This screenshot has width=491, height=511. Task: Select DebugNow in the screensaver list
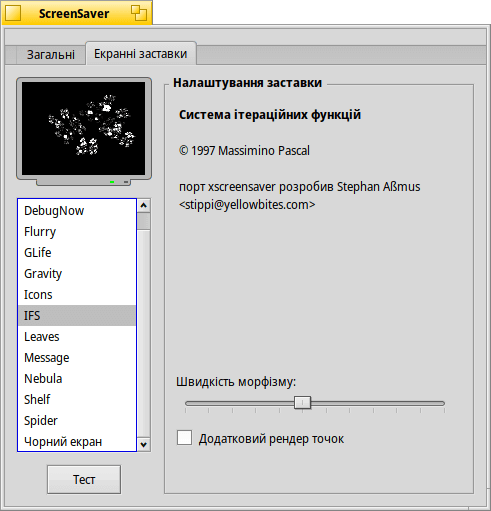tap(77, 211)
